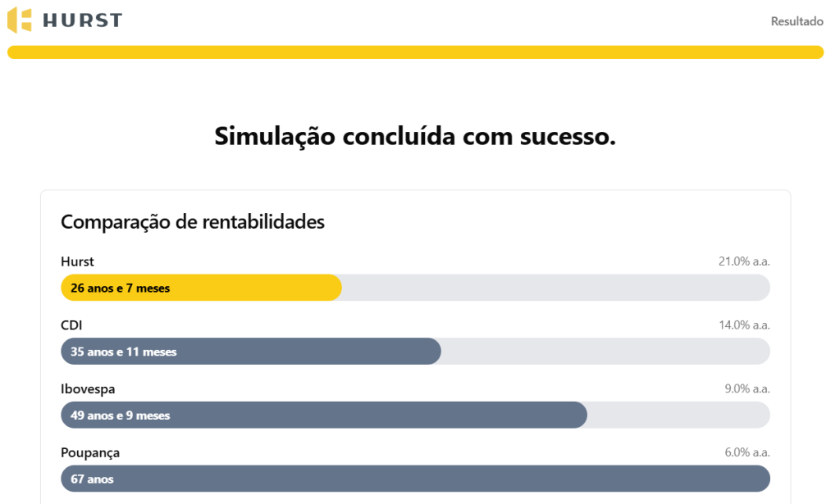Click the Comparação de rentabilidades heading
Viewport: 840px width, 504px height.
click(192, 222)
